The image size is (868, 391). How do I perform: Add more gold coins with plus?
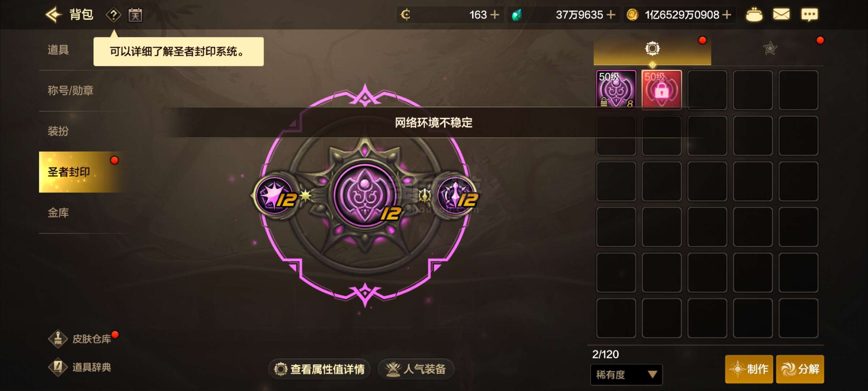coord(726,15)
